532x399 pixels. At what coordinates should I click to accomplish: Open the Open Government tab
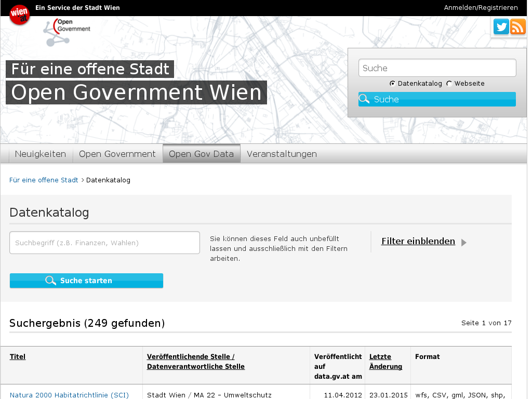click(117, 154)
